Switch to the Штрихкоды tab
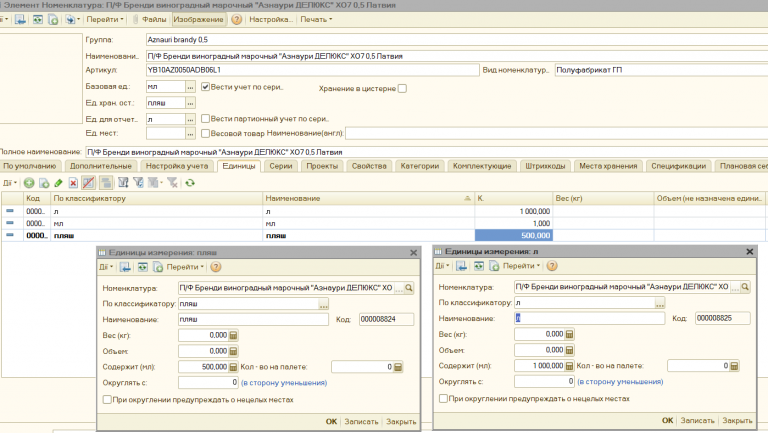The image size is (768, 433). pyautogui.click(x=545, y=166)
